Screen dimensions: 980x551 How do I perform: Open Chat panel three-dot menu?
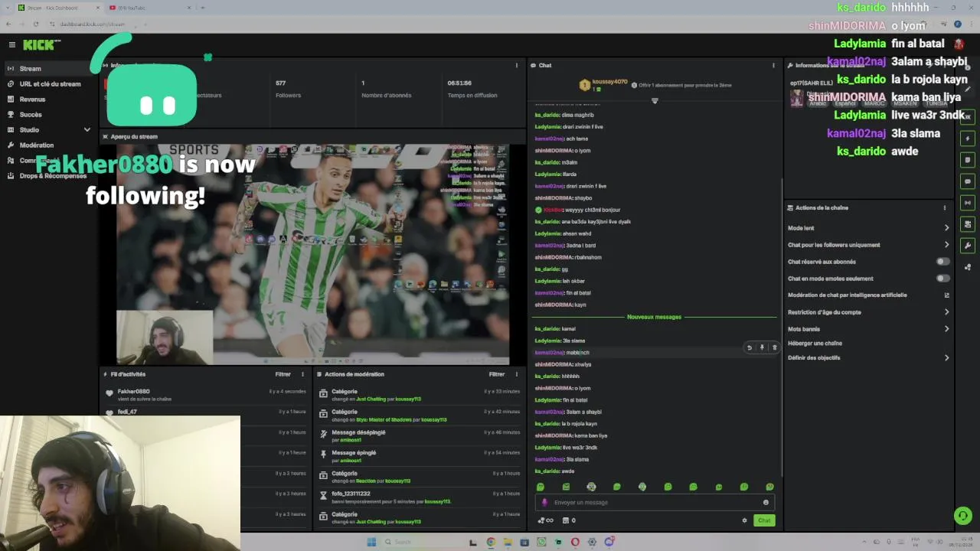click(x=773, y=66)
